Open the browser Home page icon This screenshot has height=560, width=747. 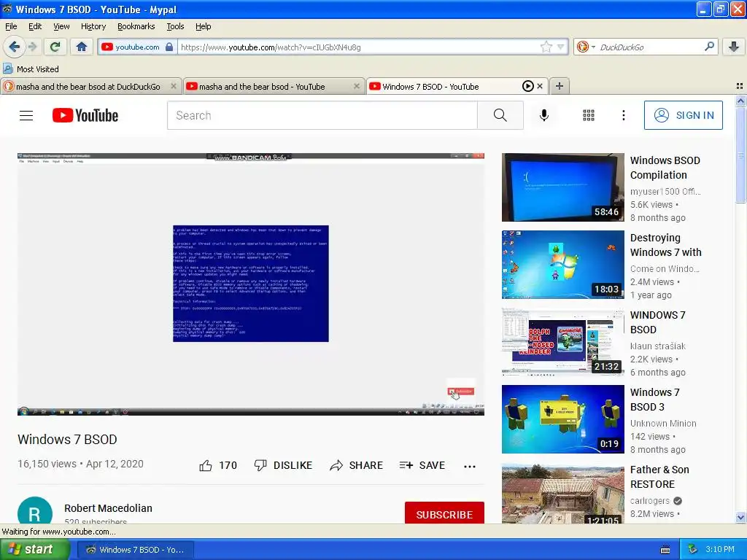click(x=82, y=47)
